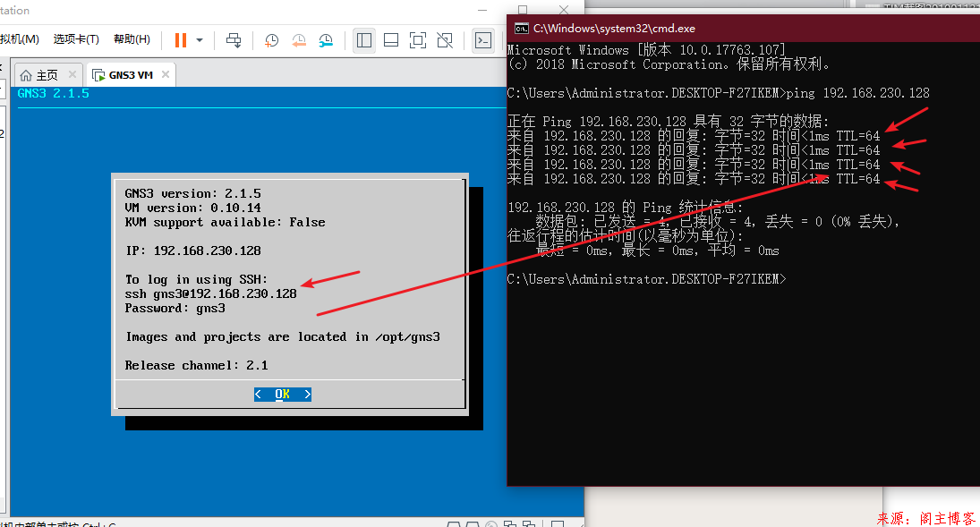
Task: Click 'Images and projects are located' line
Action: click(x=283, y=337)
